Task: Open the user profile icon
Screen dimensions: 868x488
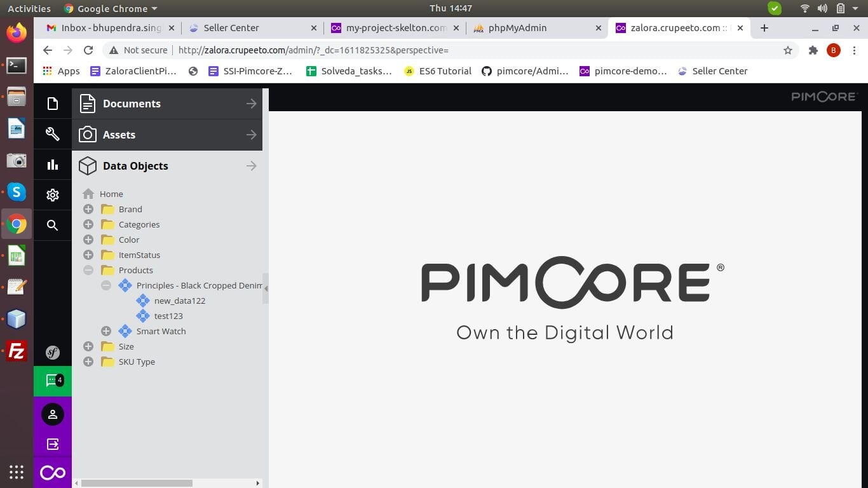Action: click(53, 414)
